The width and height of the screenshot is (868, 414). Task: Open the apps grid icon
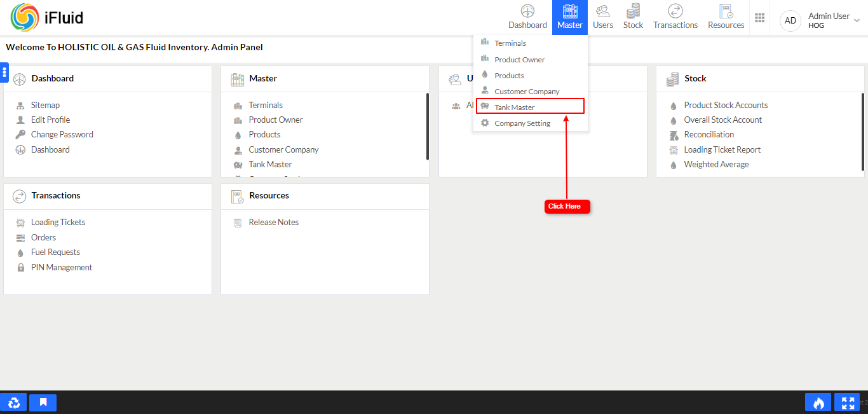(759, 17)
